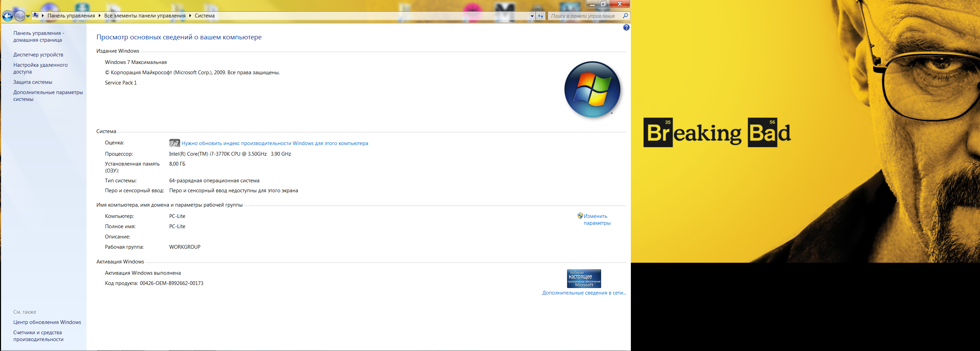The image size is (980, 351).
Task: Click the genuine Microsoft software badge
Action: click(x=584, y=279)
